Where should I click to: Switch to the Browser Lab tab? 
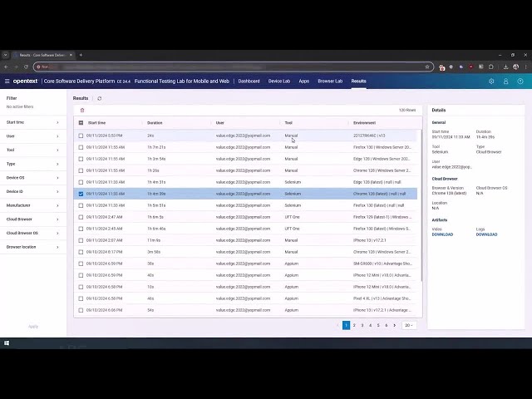point(330,81)
